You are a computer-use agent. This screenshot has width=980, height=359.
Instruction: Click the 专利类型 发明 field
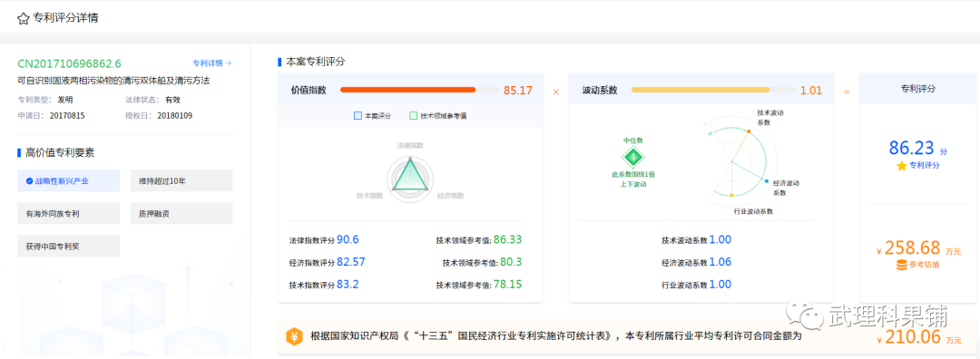tap(45, 100)
